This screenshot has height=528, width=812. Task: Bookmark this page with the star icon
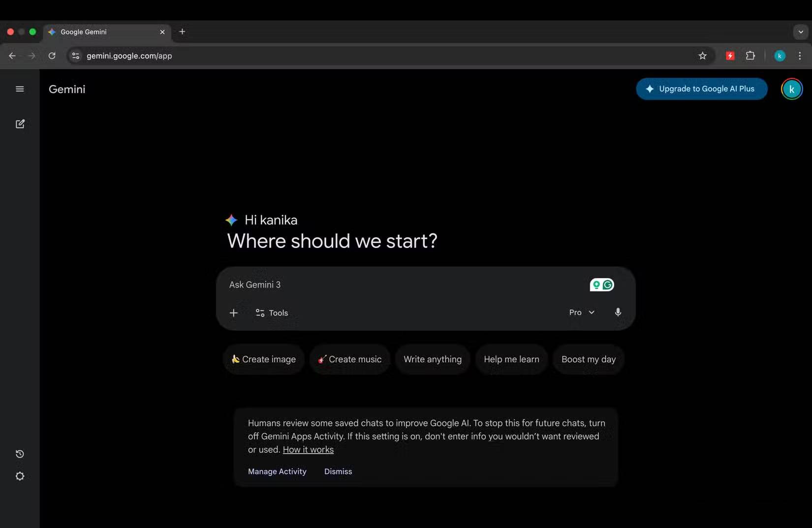tap(702, 56)
